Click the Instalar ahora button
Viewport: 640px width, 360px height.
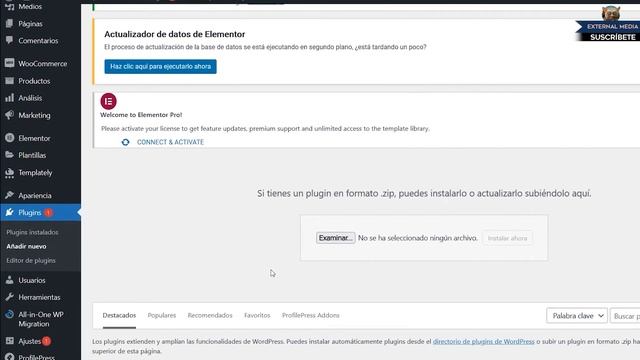[507, 238]
